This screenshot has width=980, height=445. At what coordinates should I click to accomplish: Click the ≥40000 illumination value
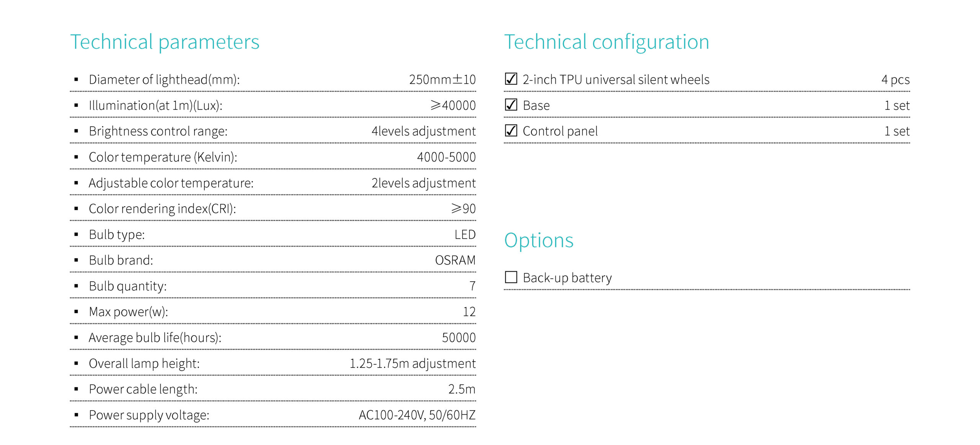coord(453,105)
